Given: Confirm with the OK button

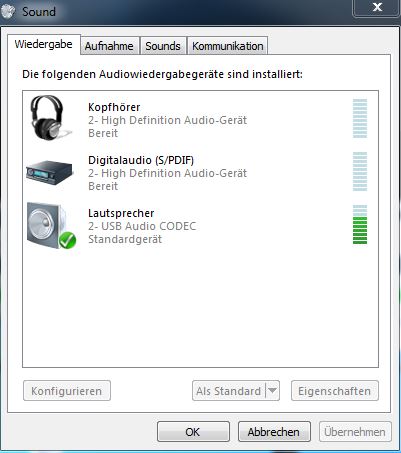Looking at the screenshot, I should (193, 432).
